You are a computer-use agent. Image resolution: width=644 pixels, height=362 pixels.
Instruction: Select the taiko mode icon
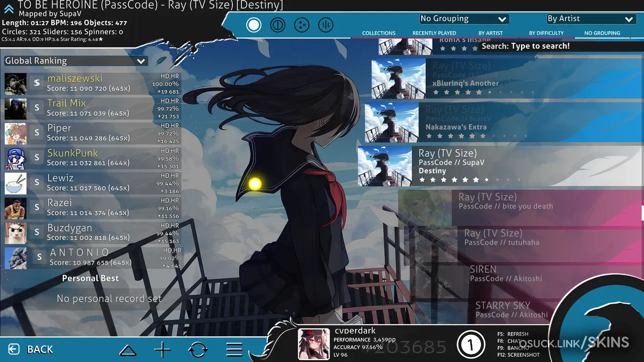coord(278,24)
